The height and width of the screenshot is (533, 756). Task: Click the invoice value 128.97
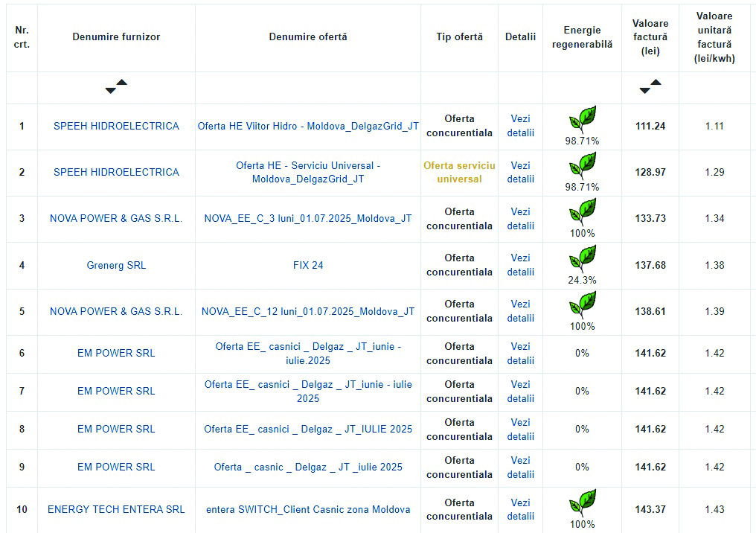(650, 172)
